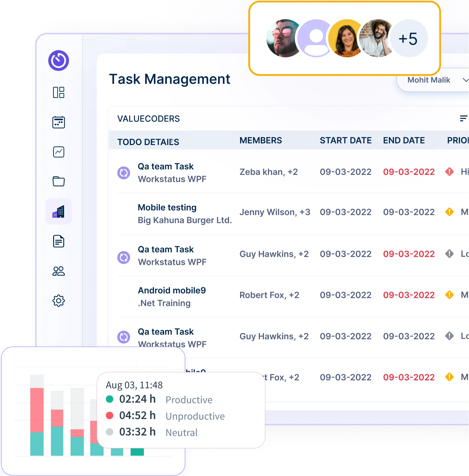Open the Mobile testing task row

[x=167, y=208]
